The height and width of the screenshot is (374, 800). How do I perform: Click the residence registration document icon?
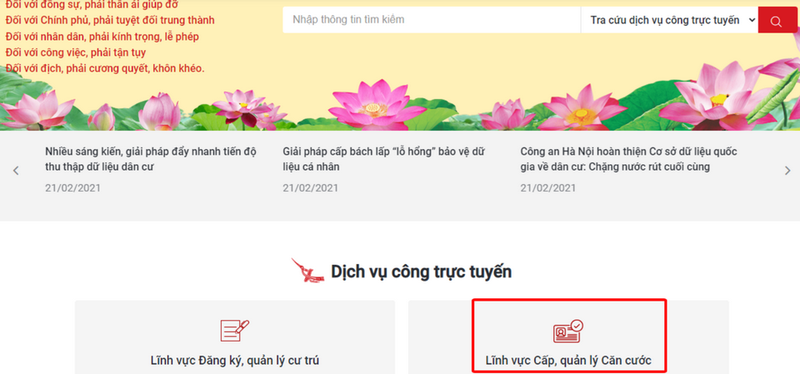pos(235,330)
